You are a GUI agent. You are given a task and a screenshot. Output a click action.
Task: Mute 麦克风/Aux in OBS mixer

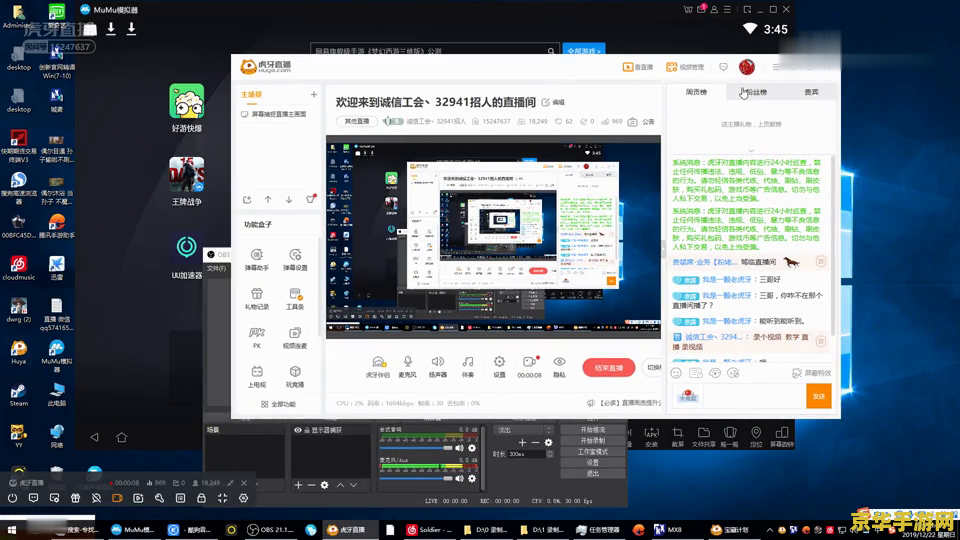point(459,479)
